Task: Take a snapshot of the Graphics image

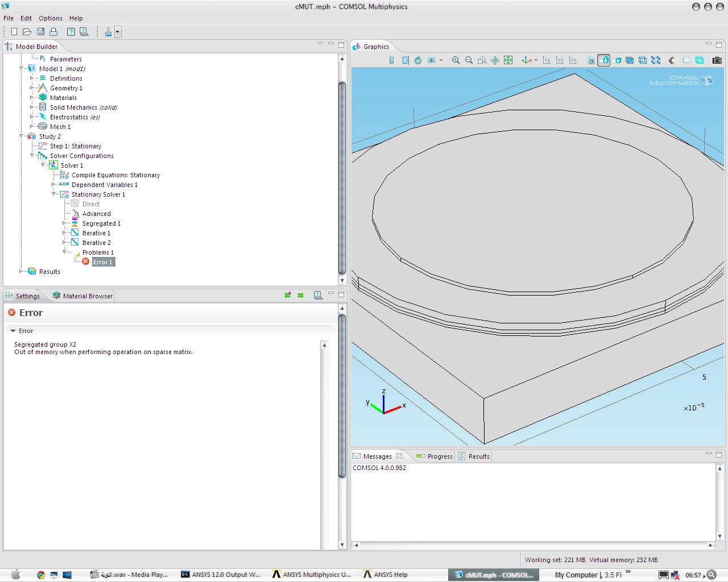Action: (x=717, y=60)
